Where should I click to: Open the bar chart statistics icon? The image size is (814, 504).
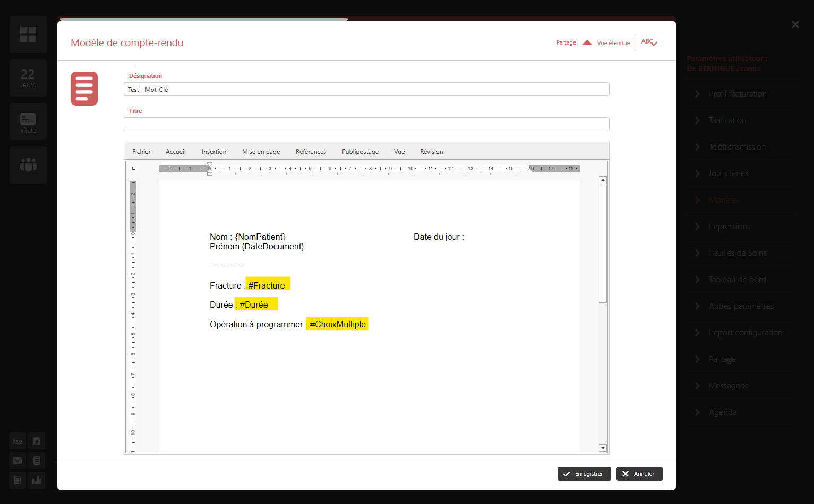pos(37,480)
